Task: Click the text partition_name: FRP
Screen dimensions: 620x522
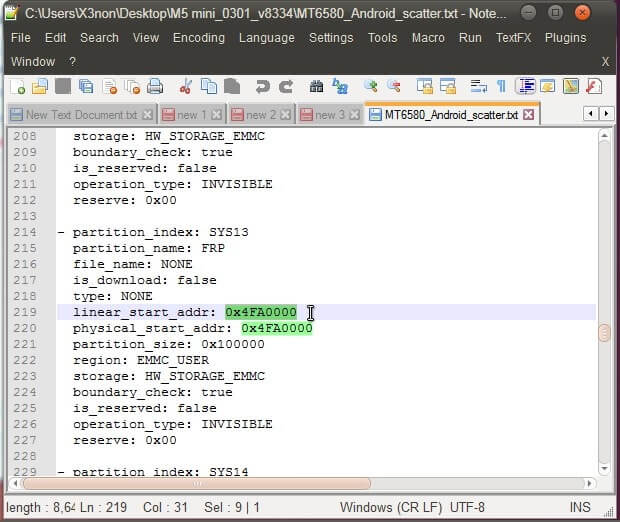Action: (x=149, y=248)
